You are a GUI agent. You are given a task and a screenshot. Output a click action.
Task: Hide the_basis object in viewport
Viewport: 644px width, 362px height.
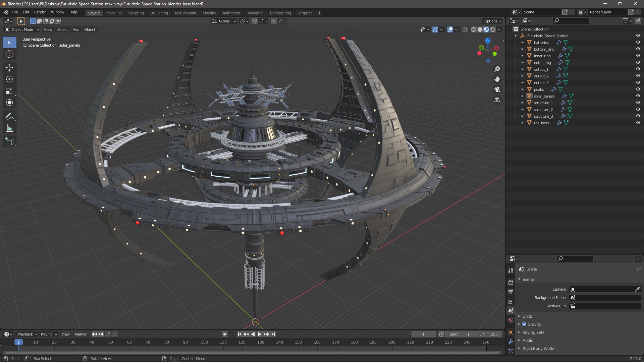[638, 123]
